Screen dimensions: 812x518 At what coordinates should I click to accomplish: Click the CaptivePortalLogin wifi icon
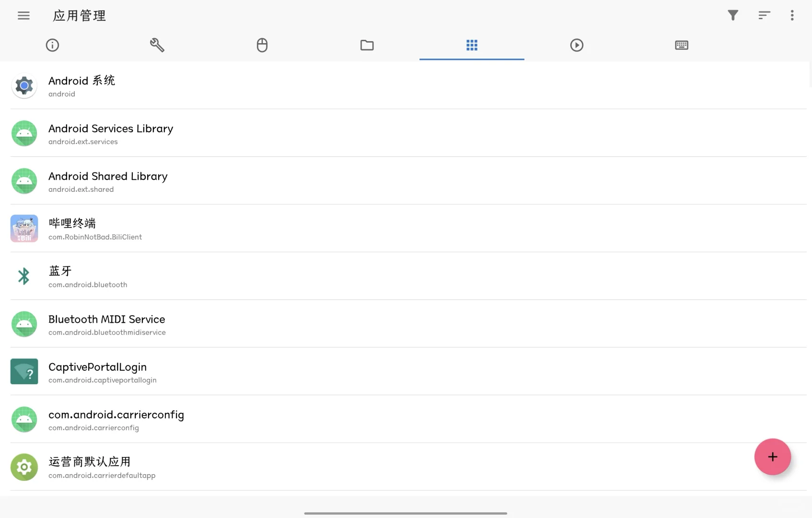[x=24, y=371]
